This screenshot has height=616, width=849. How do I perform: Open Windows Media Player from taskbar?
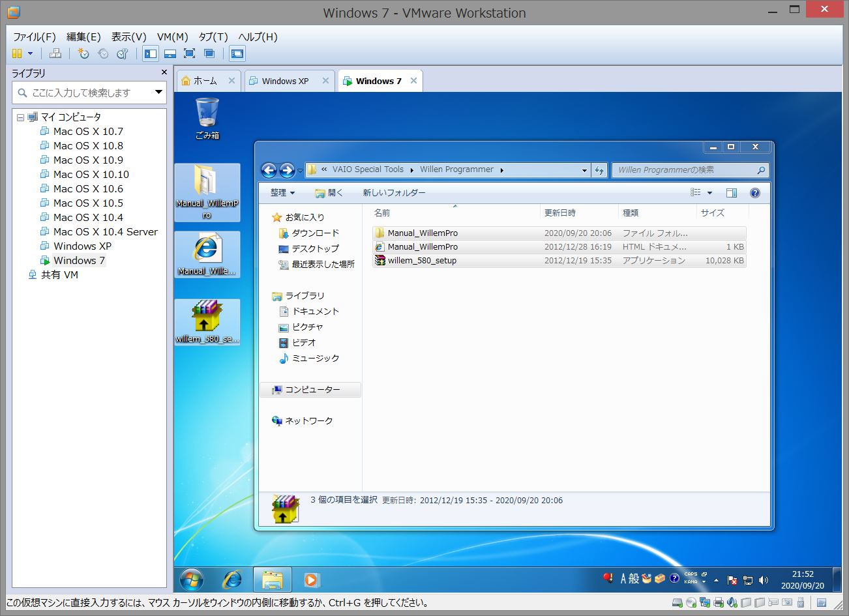coord(311,579)
